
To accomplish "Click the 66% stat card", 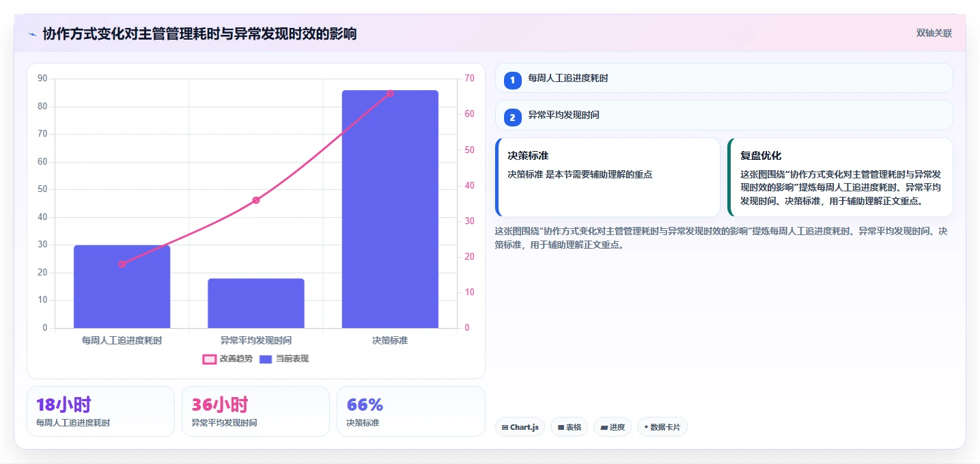I will (x=411, y=411).
